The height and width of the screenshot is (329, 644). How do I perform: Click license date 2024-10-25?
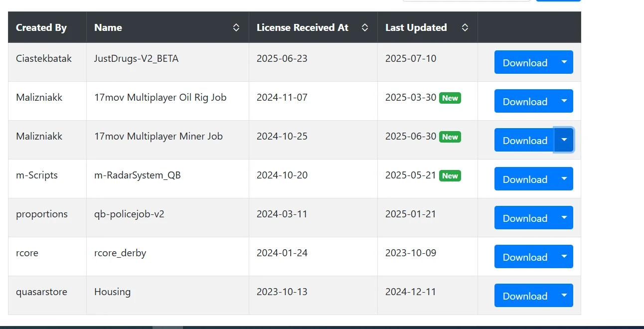coord(282,136)
